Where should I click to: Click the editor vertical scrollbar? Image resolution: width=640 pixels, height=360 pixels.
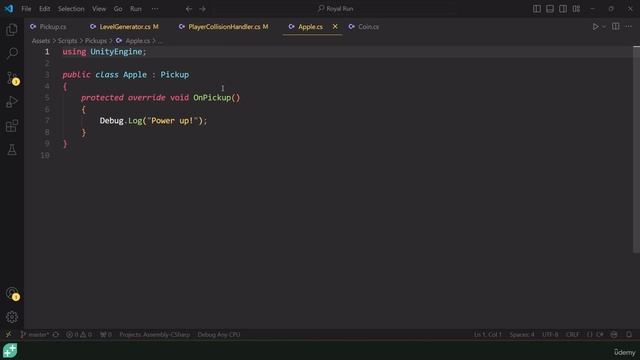tap(636, 149)
